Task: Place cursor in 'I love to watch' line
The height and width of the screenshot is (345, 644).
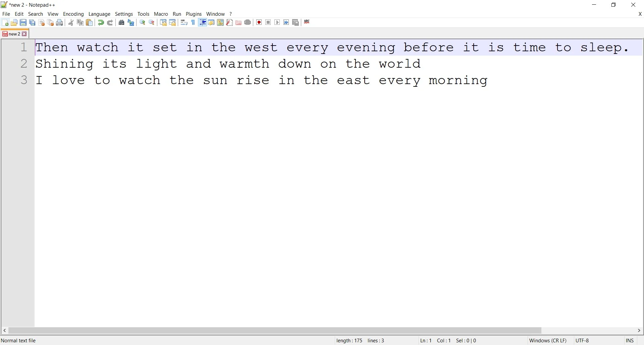Action: coord(262,80)
